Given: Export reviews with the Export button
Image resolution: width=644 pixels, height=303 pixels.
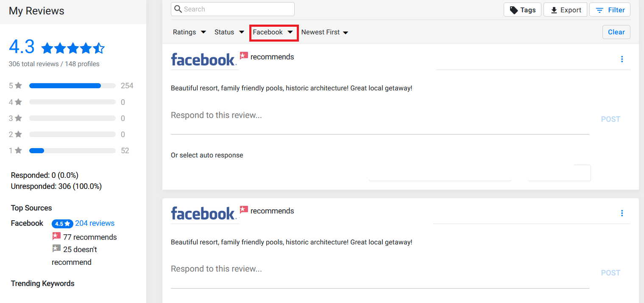Looking at the screenshot, I should click(x=565, y=10).
